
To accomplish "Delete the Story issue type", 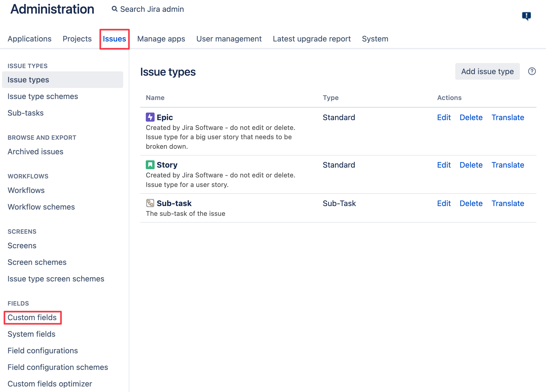I will pos(471,165).
